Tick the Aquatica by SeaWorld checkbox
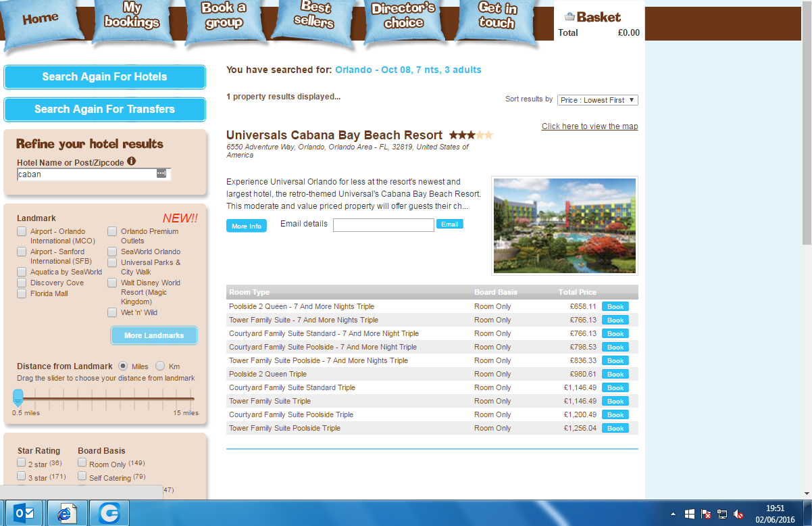This screenshot has width=812, height=526. coord(22,272)
